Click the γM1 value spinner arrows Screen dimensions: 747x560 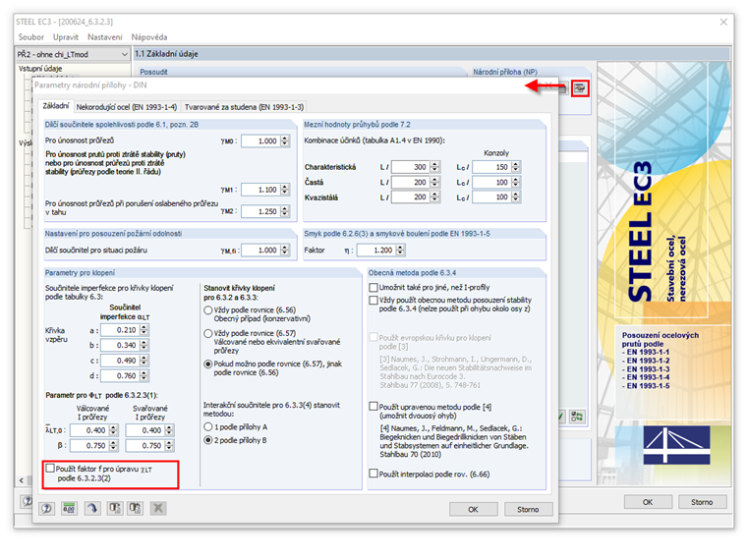point(285,190)
